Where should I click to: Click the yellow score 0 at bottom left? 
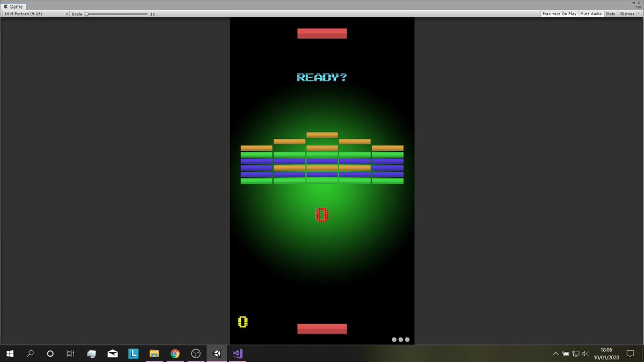(x=243, y=322)
